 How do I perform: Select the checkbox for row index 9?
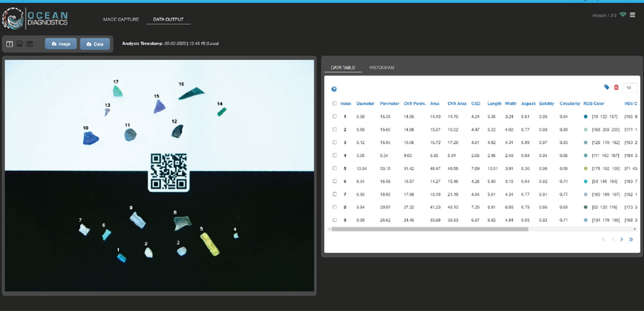tap(334, 220)
